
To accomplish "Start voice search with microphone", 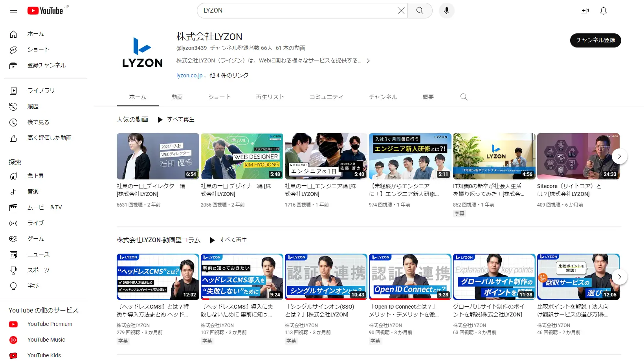I will point(446,11).
